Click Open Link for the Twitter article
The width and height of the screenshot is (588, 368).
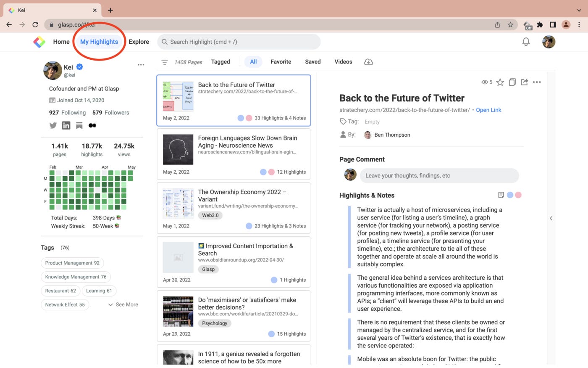(x=488, y=110)
